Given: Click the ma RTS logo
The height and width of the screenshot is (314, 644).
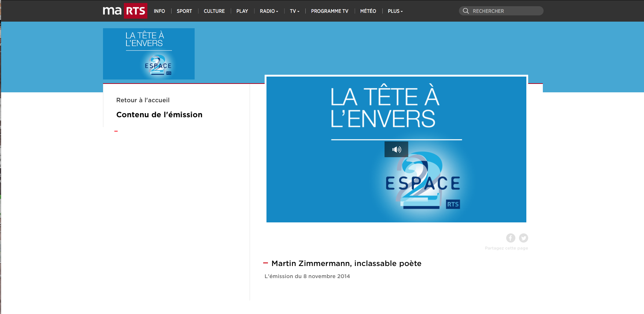Looking at the screenshot, I should 125,11.
